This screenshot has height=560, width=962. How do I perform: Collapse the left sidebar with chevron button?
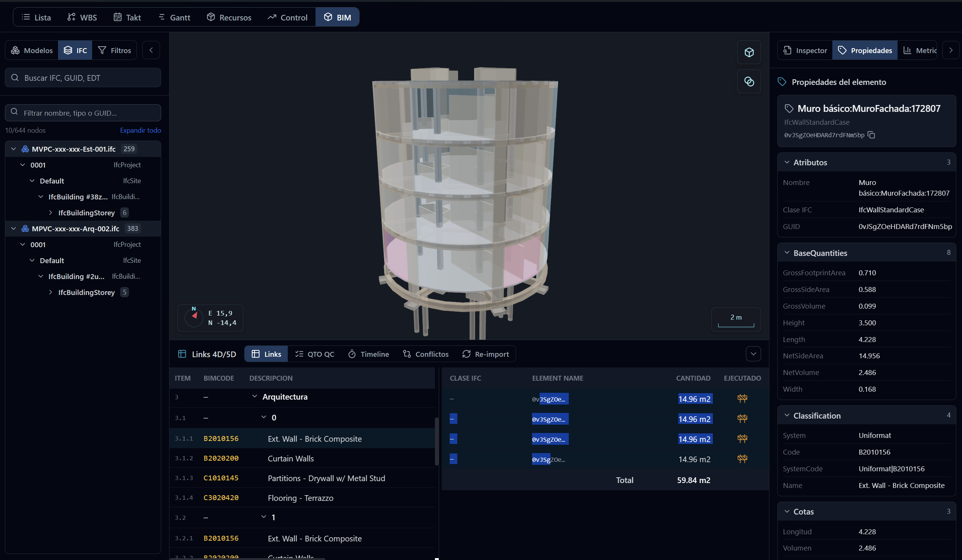(151, 50)
